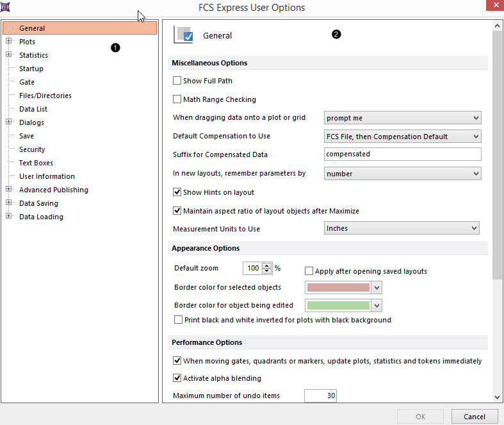504x425 pixels.
Task: Expand the Advanced Publishing tree node
Action: coord(9,190)
